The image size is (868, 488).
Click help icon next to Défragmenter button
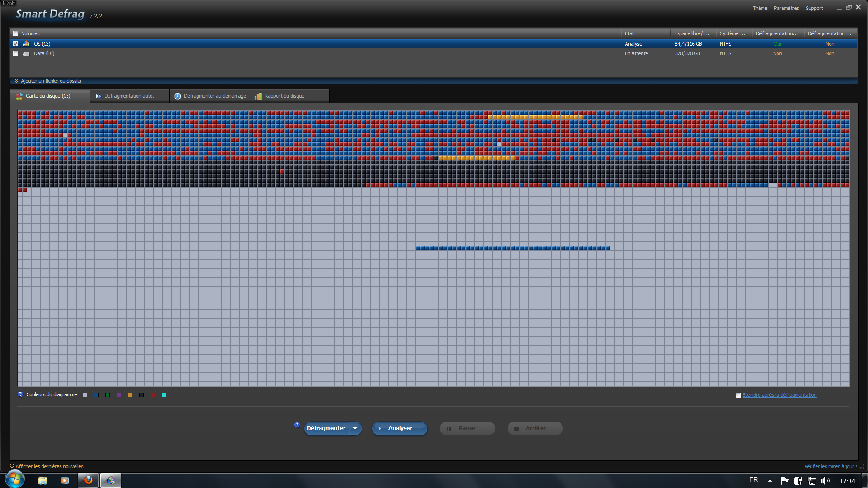297,425
